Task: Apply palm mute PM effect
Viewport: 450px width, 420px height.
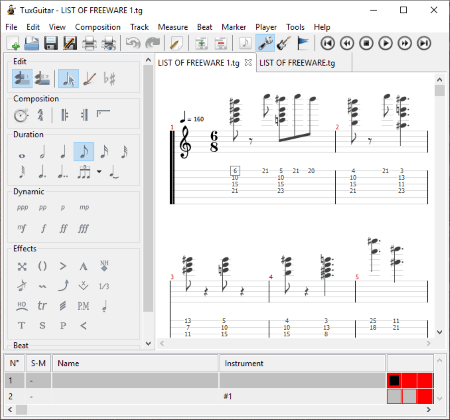Action: pyautogui.click(x=83, y=306)
